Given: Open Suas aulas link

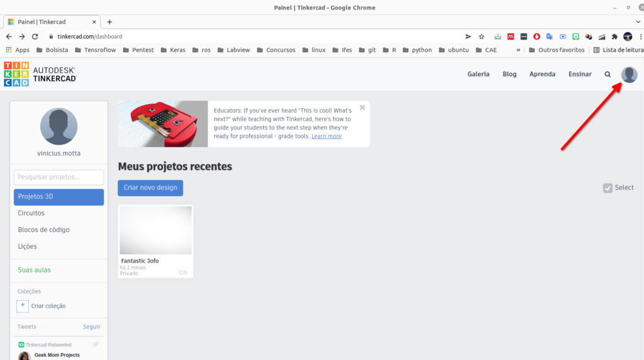Looking at the screenshot, I should tap(34, 270).
